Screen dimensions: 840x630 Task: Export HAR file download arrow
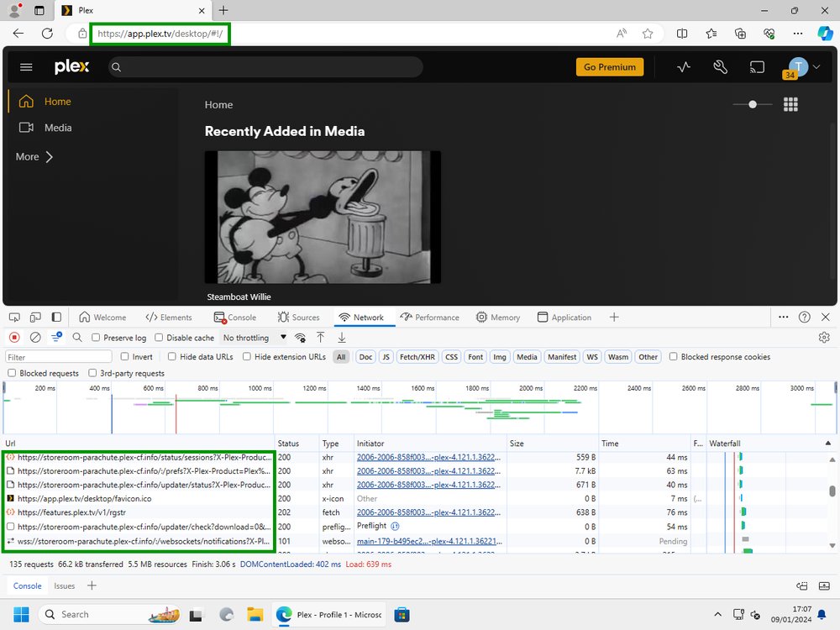[342, 338]
